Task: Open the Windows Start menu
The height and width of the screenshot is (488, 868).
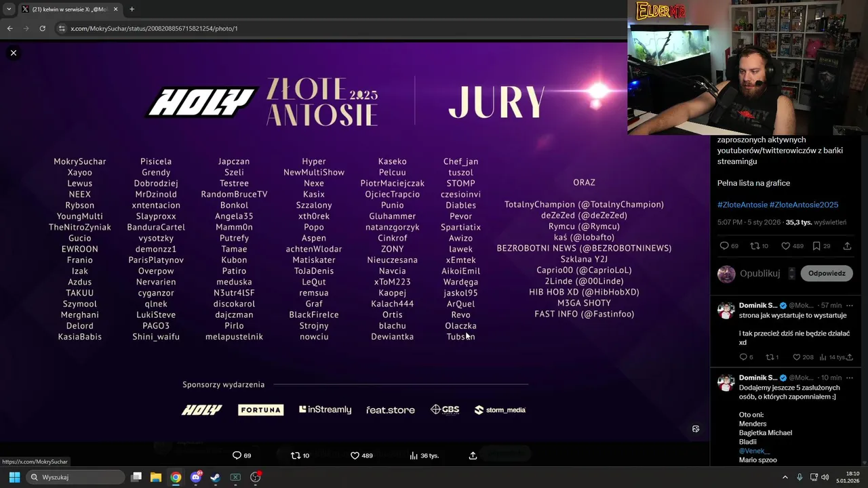Action: (x=14, y=477)
